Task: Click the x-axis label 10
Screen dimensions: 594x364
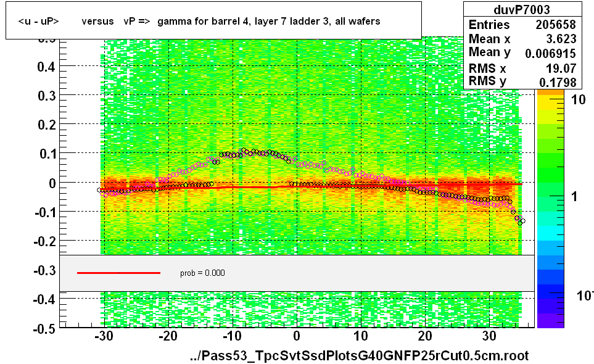Action: (361, 336)
